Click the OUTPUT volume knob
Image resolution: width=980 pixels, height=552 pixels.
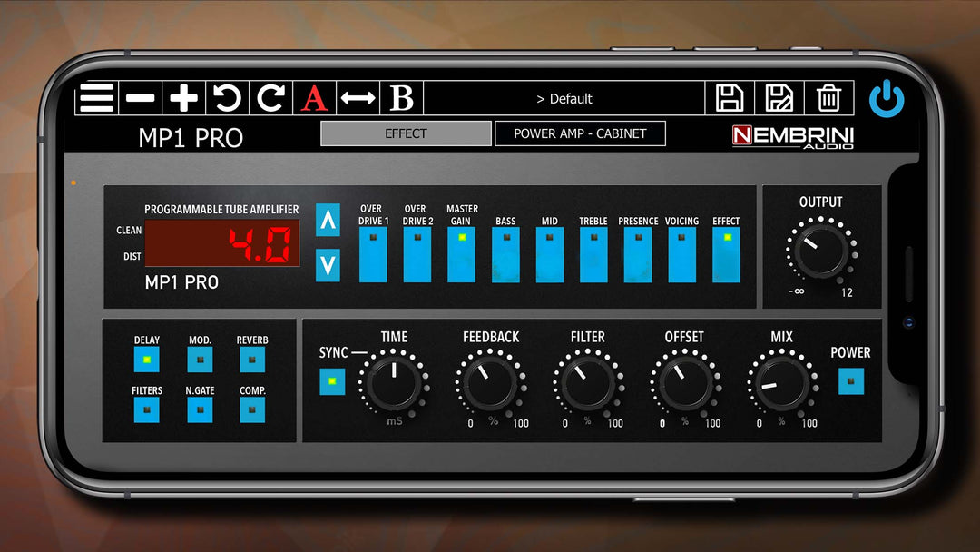click(821, 251)
